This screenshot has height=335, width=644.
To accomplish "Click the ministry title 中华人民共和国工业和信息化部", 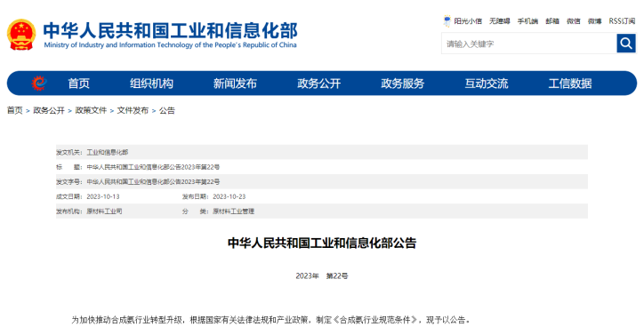I will [170, 30].
